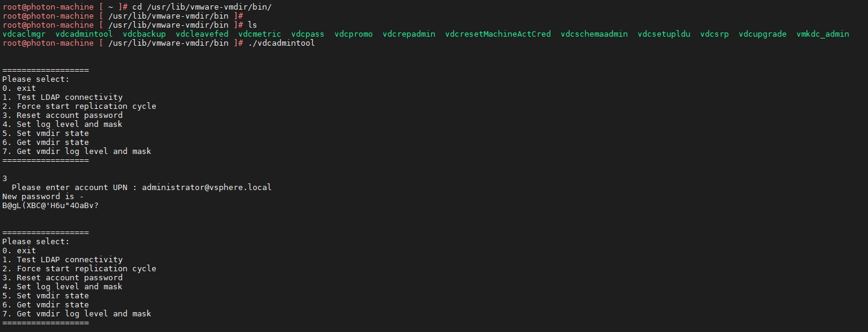868x332 pixels.
Task: Click the vdcsrp file name
Action: pos(714,34)
